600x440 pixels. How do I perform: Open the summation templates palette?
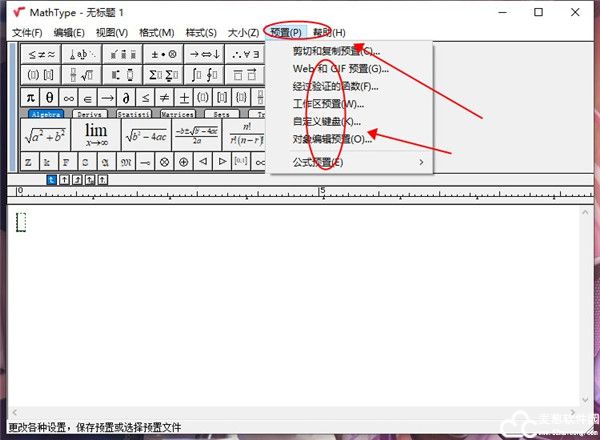click(161, 74)
